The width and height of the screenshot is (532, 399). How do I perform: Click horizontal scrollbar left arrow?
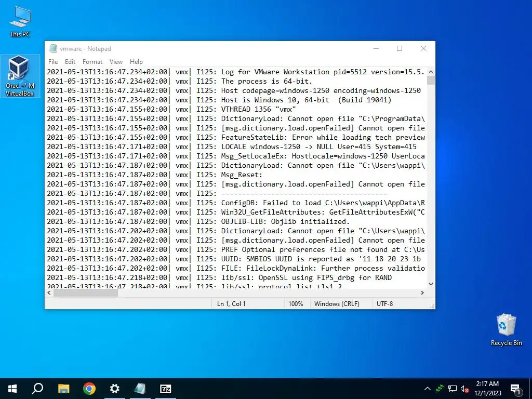[x=49, y=292]
